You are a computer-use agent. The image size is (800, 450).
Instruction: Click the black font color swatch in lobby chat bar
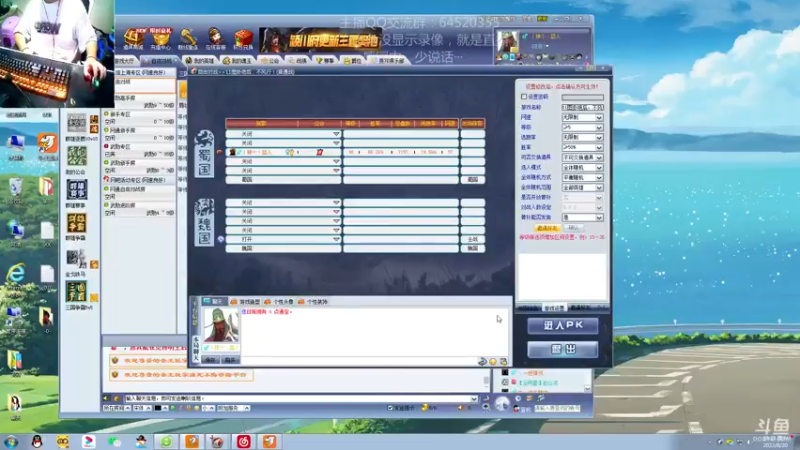point(158,408)
